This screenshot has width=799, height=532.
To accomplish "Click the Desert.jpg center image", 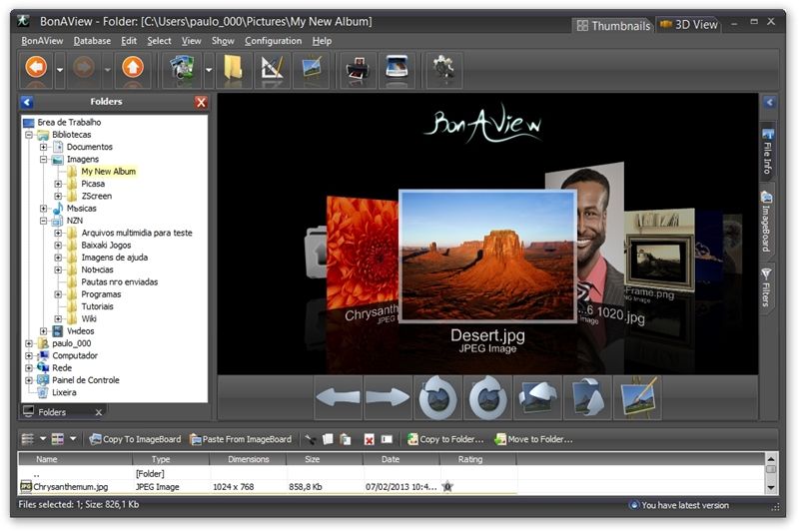I will (x=487, y=257).
